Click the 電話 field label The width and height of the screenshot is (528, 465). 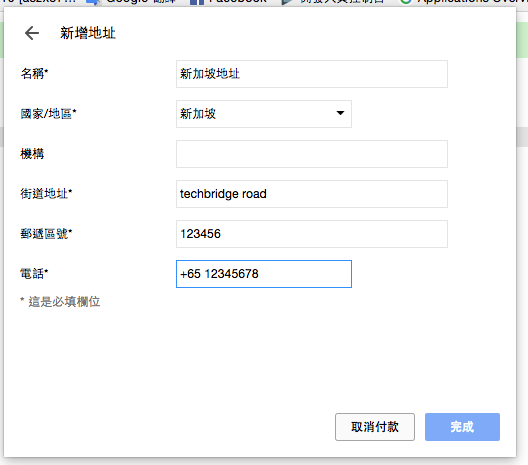(34, 274)
